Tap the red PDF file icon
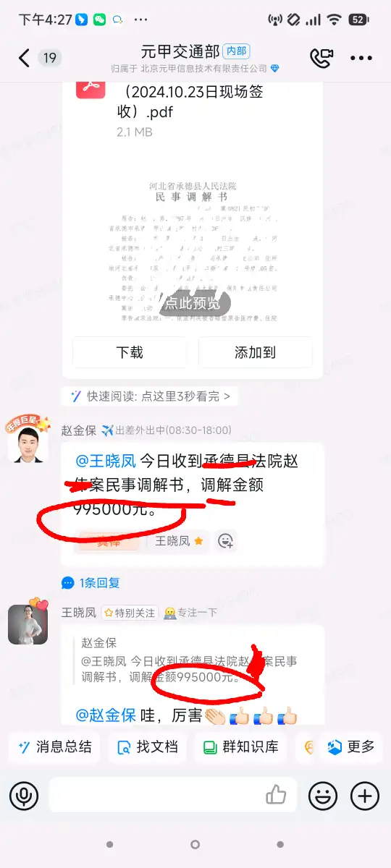Image resolution: width=391 pixels, height=868 pixels. [91, 87]
